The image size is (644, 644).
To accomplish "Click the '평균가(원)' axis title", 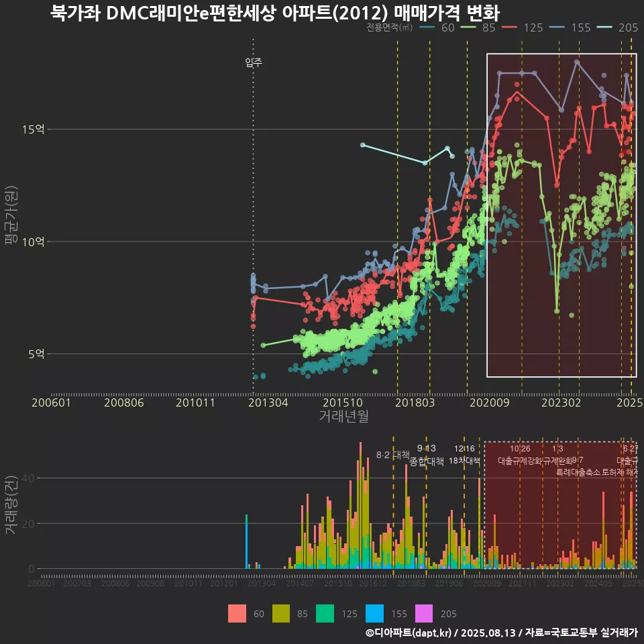I will pos(11,215).
